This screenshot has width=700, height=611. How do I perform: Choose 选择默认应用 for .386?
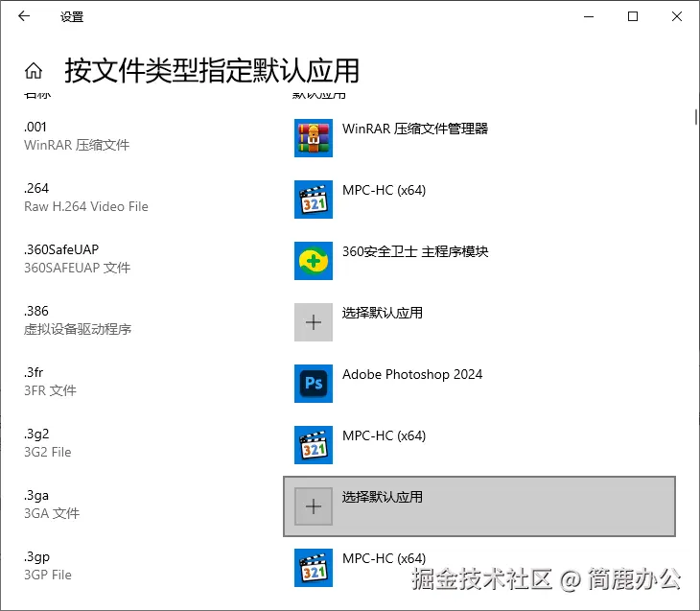[x=383, y=313]
